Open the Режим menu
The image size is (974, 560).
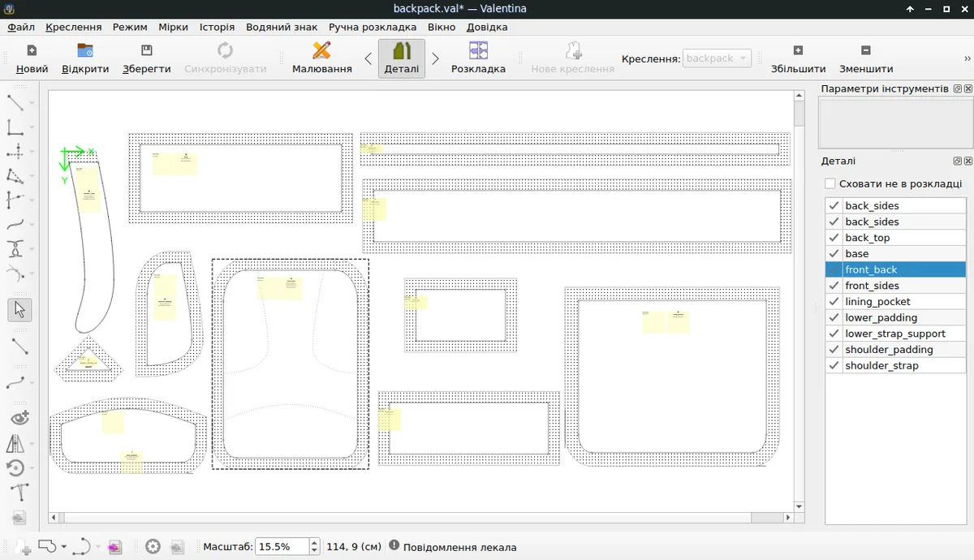130,27
